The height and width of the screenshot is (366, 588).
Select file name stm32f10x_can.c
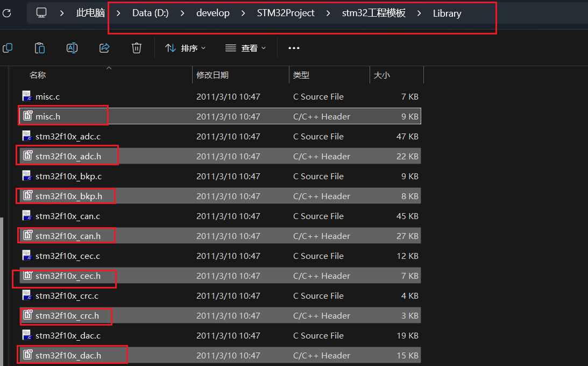click(68, 216)
